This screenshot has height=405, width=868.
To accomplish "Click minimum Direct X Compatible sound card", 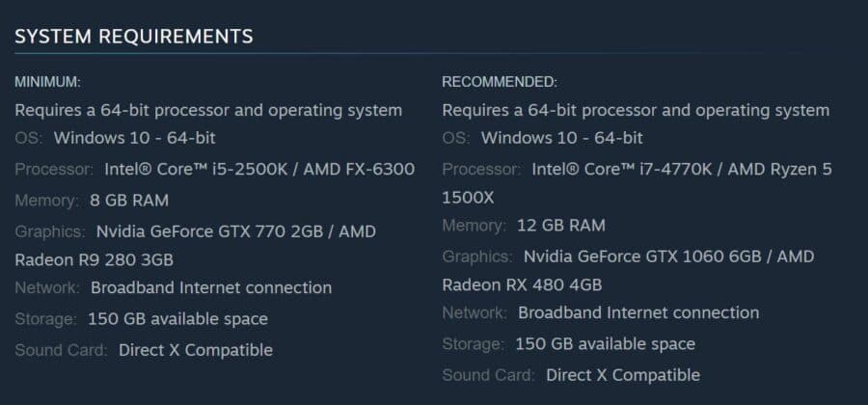I will [x=195, y=350].
